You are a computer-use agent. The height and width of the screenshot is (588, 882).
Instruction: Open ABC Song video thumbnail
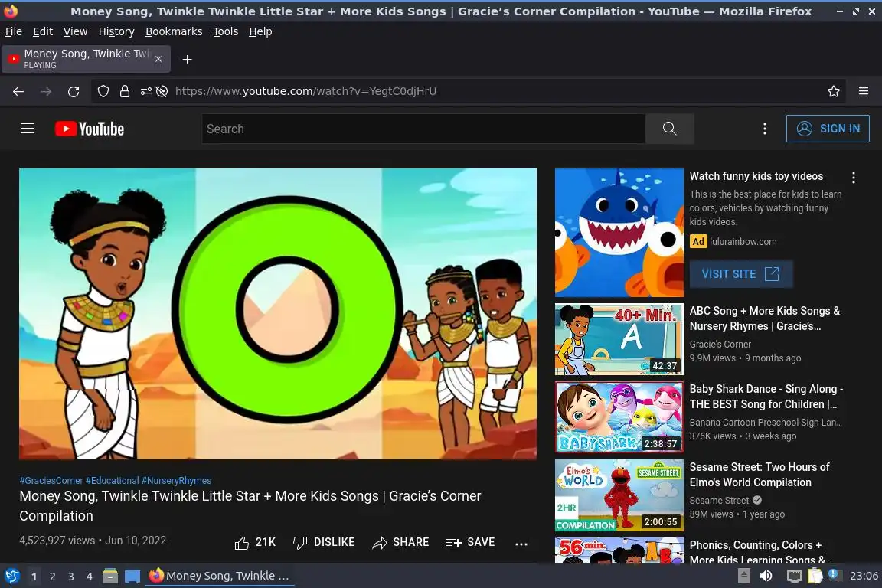click(619, 339)
